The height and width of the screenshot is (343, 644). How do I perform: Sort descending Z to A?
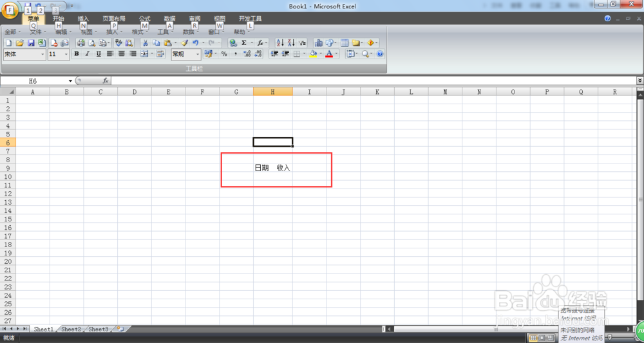[x=291, y=43]
